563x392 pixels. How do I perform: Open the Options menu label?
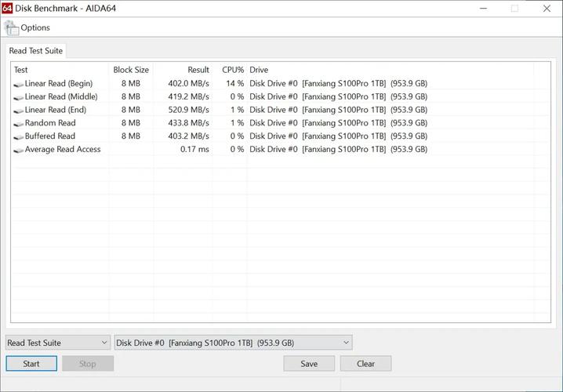35,27
